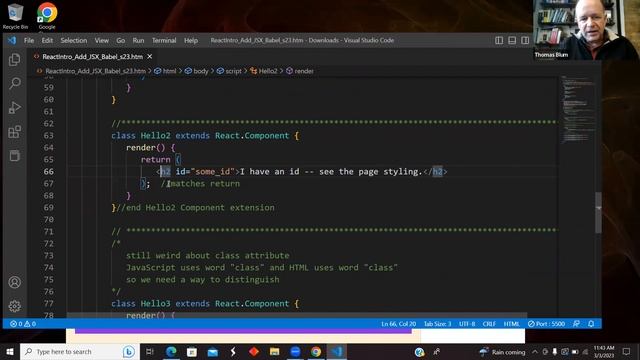
Task: Change the UTF-8 file encoding
Action: [x=467, y=324]
